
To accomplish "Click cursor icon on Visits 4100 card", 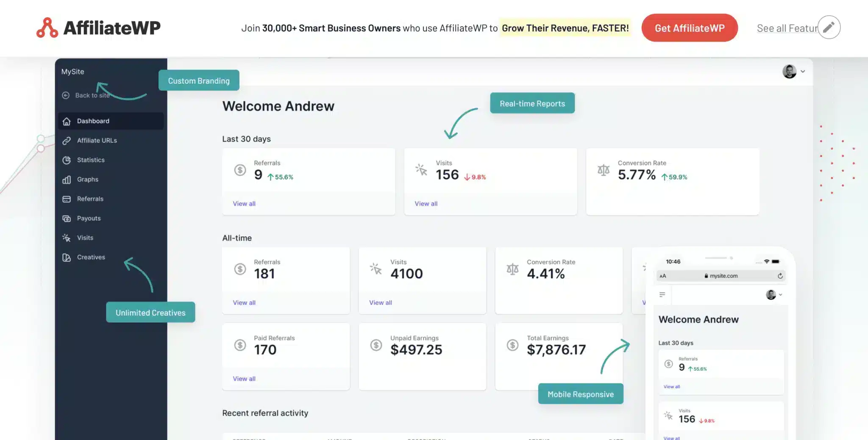I will 376,269.
